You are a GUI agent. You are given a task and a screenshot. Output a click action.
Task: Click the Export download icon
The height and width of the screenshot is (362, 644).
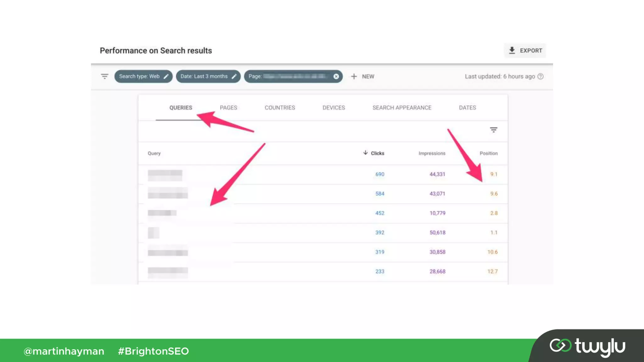tap(512, 50)
